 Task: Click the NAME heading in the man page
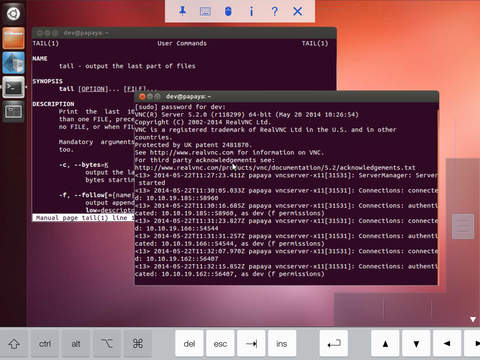tap(40, 59)
